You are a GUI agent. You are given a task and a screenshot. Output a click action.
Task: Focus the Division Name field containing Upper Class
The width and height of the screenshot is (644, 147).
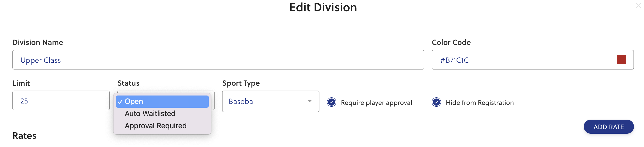218,60
